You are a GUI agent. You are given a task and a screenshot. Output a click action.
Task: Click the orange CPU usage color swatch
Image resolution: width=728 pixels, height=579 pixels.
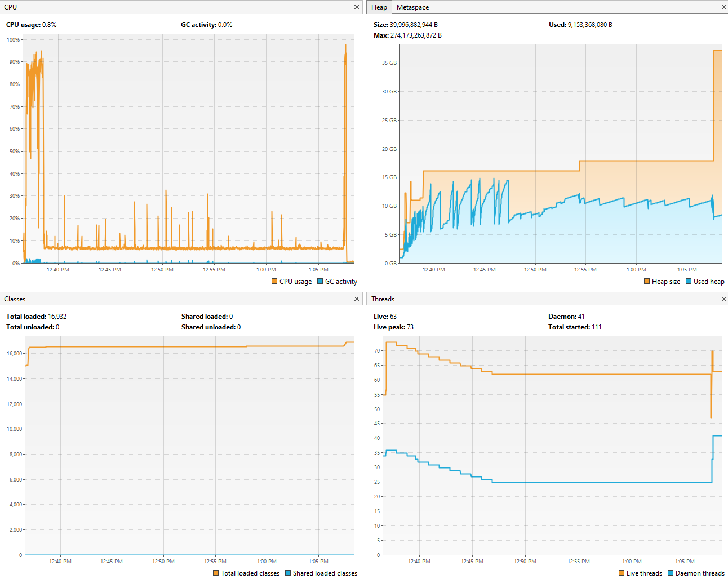pos(274,281)
